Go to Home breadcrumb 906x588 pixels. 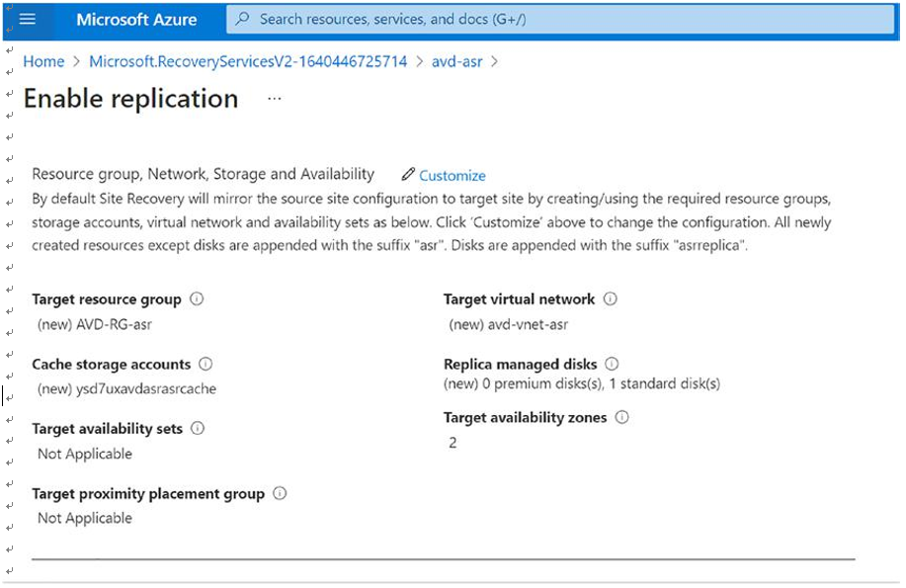43,62
